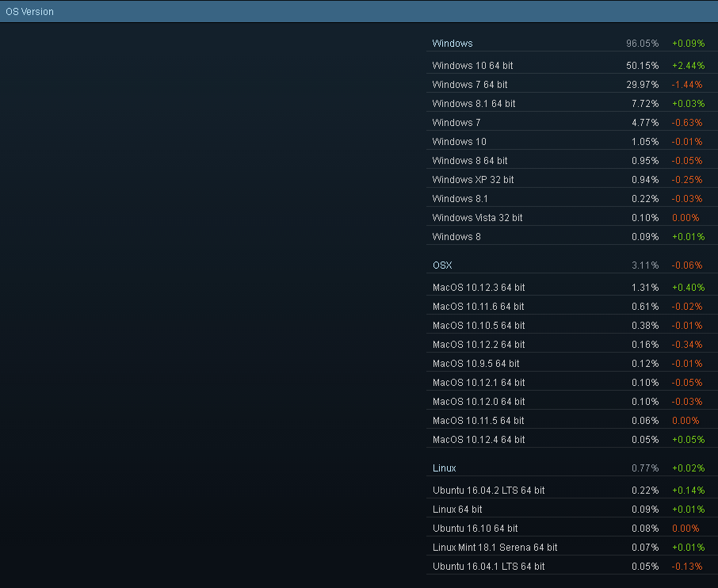
Task: Click the 96.05% Windows total value
Action: point(643,44)
